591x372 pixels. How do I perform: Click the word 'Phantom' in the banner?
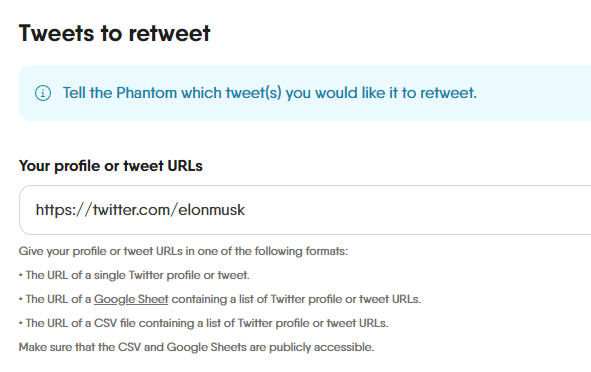(146, 93)
